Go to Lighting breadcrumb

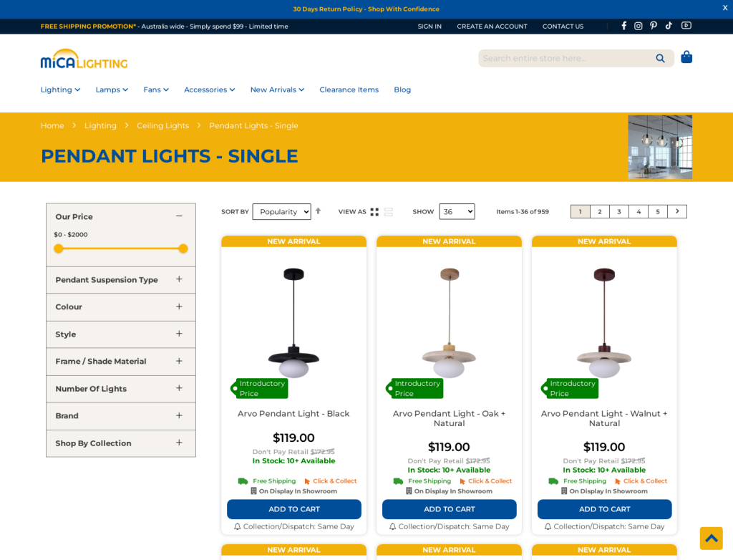click(100, 125)
